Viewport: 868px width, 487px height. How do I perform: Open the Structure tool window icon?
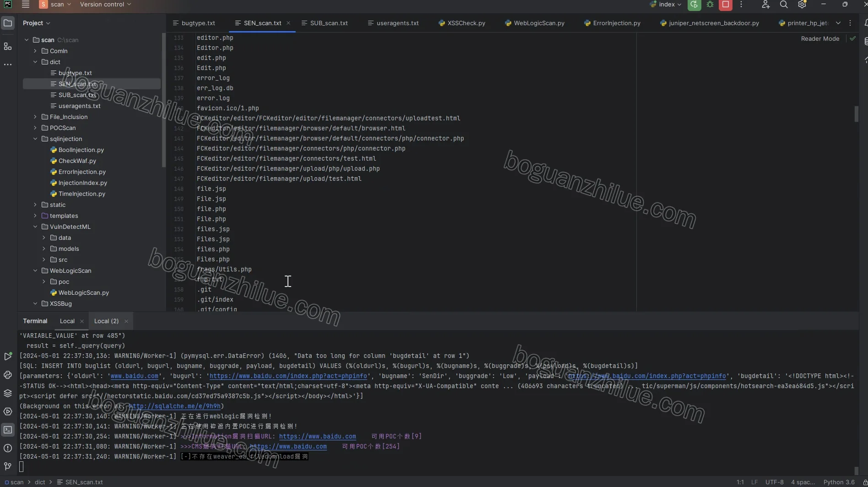click(x=8, y=46)
